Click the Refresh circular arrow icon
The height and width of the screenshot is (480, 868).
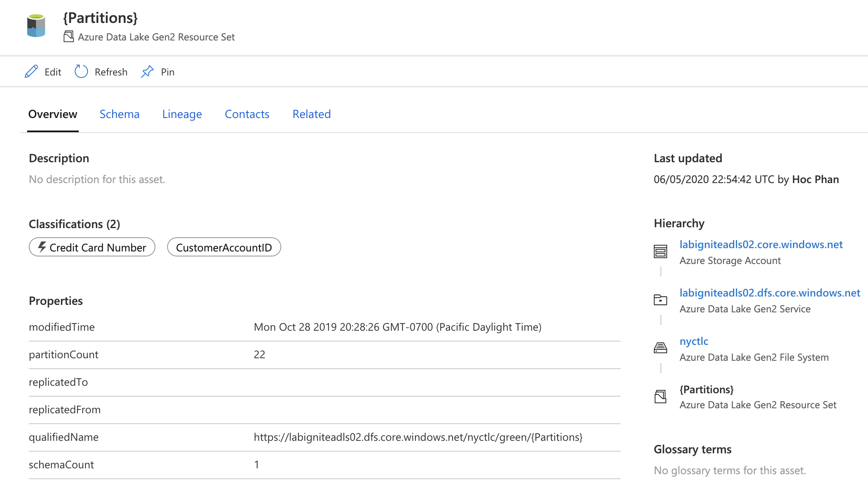pyautogui.click(x=81, y=72)
